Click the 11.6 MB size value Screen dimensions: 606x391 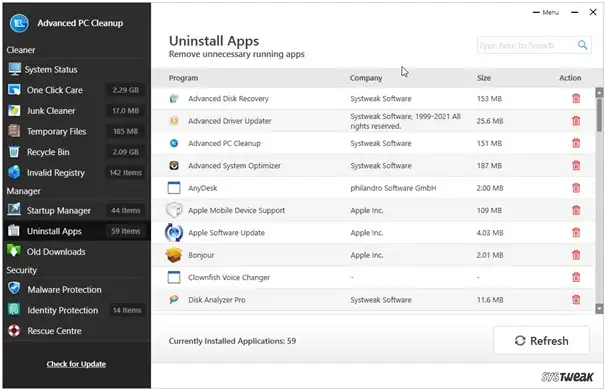point(490,300)
